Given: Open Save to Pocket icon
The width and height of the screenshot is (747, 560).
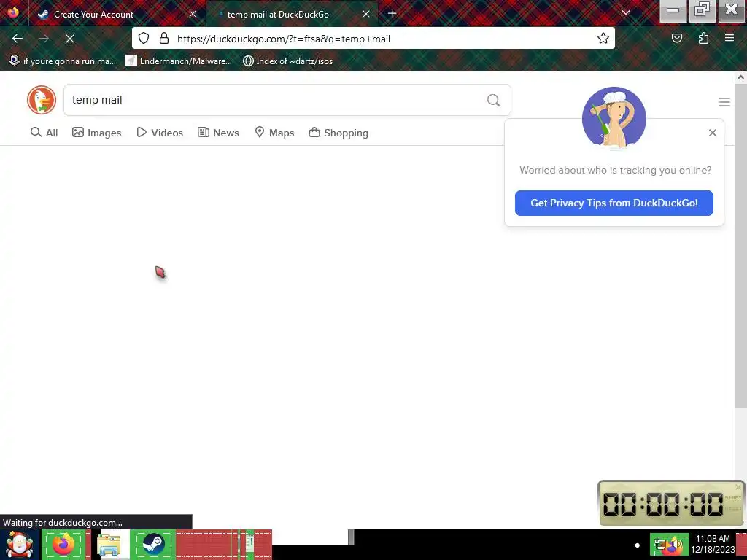Looking at the screenshot, I should pyautogui.click(x=677, y=39).
